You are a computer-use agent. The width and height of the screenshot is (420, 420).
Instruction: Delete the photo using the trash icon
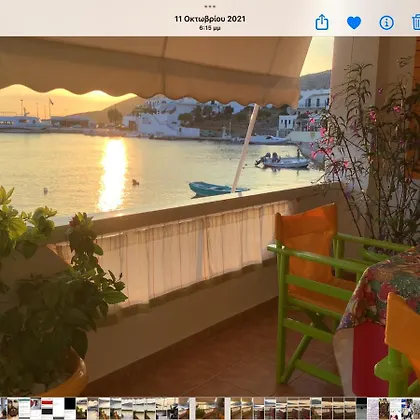click(x=416, y=22)
